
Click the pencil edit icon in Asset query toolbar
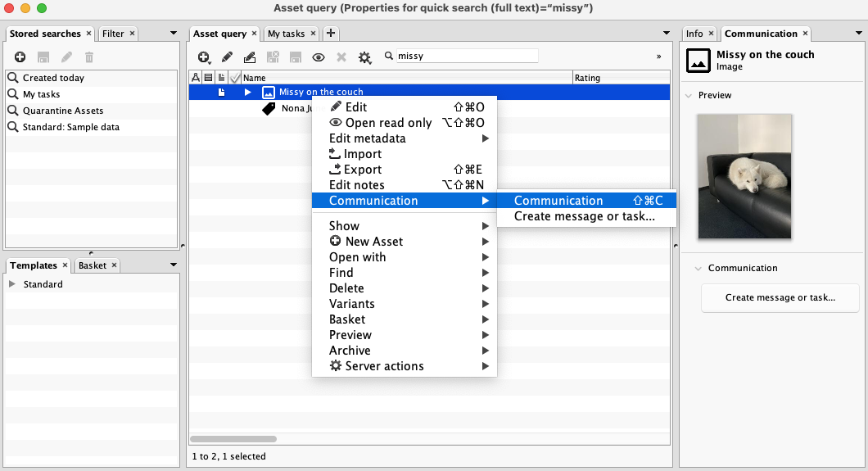click(x=227, y=57)
